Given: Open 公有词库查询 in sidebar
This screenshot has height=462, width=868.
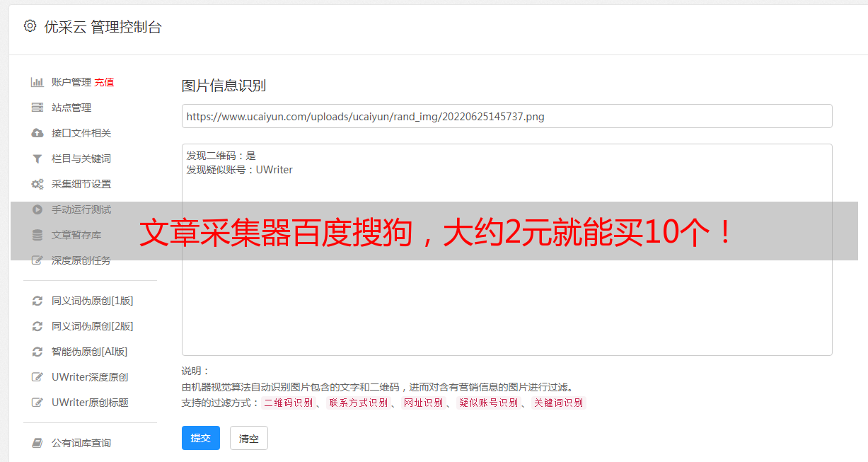Looking at the screenshot, I should 81,443.
